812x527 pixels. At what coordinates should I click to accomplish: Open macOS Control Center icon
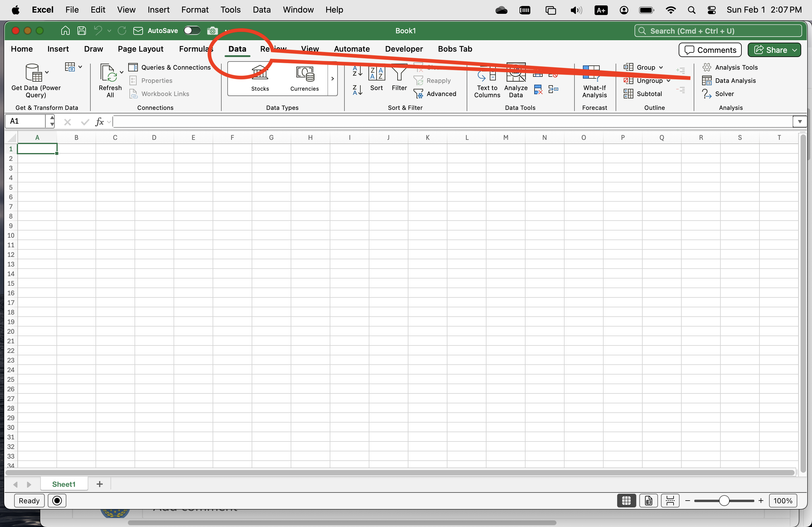(712, 10)
